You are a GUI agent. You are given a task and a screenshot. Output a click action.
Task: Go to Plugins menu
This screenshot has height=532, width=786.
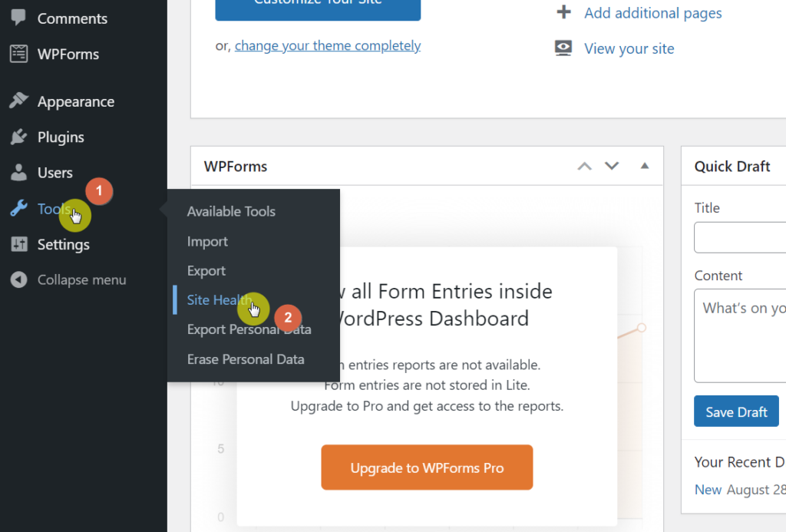(61, 137)
